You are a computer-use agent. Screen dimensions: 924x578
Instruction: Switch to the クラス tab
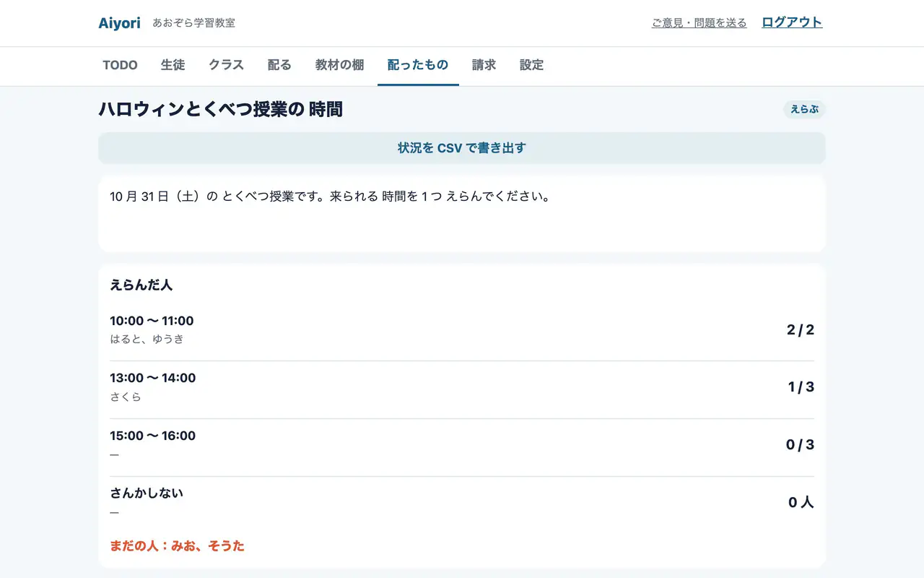point(226,65)
